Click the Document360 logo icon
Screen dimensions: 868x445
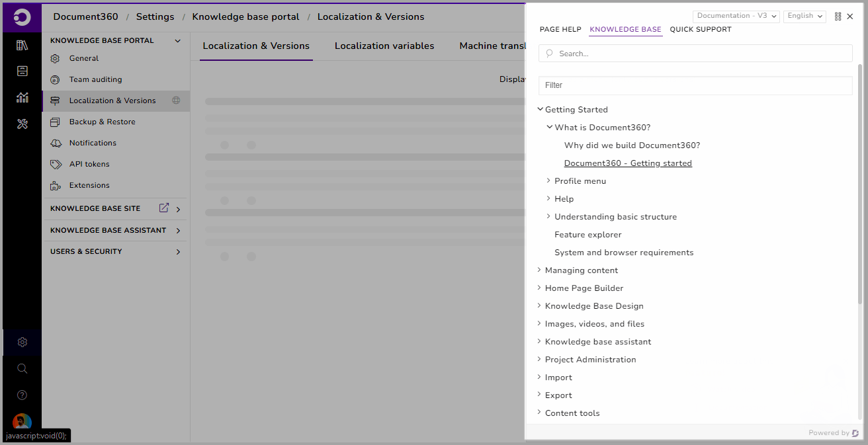22,18
